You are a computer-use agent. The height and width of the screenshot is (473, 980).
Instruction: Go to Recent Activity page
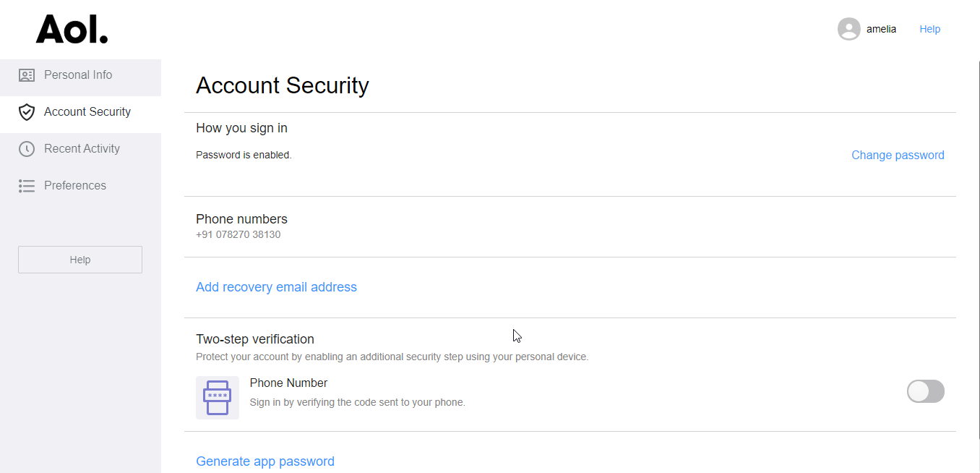tap(80, 149)
